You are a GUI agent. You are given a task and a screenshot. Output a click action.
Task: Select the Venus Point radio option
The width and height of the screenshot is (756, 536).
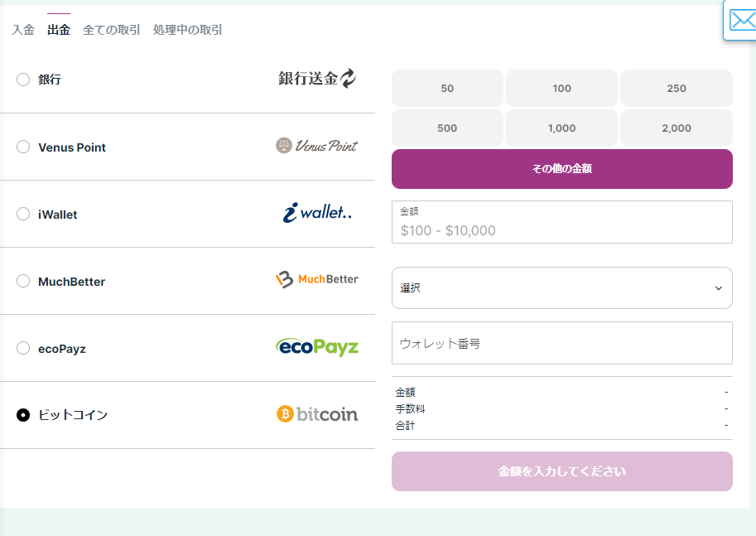click(23, 147)
